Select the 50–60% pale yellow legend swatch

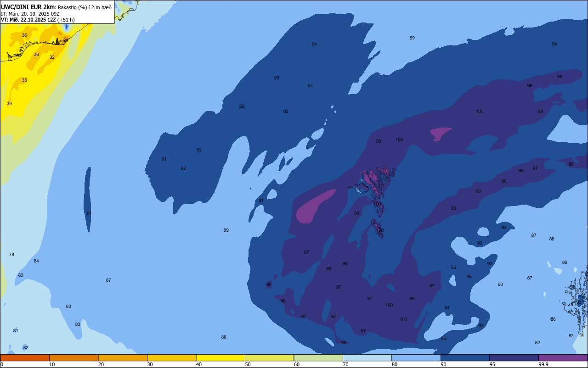pos(269,357)
